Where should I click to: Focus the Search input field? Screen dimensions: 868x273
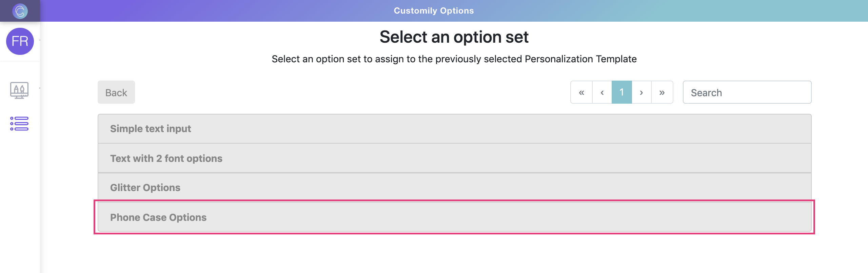747,92
